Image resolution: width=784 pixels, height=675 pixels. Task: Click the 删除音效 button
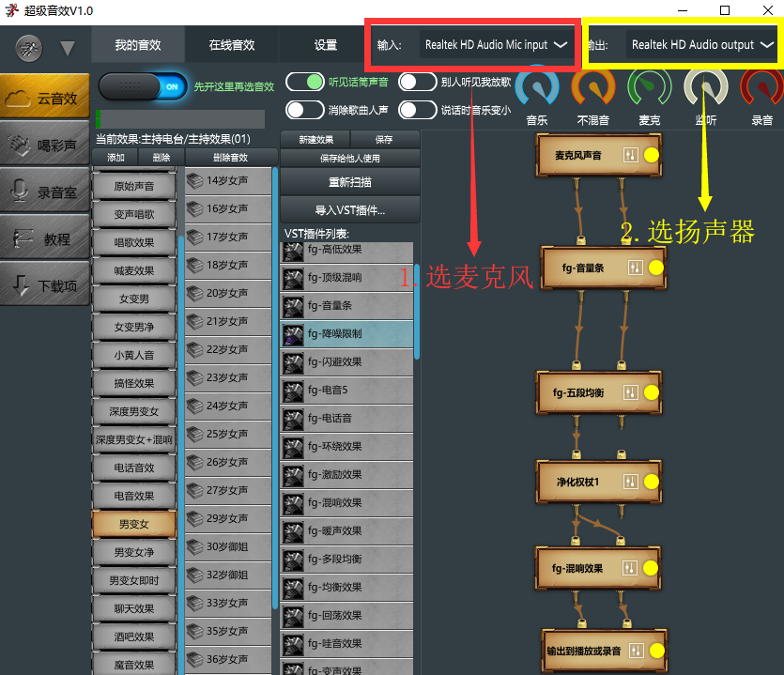(230, 158)
